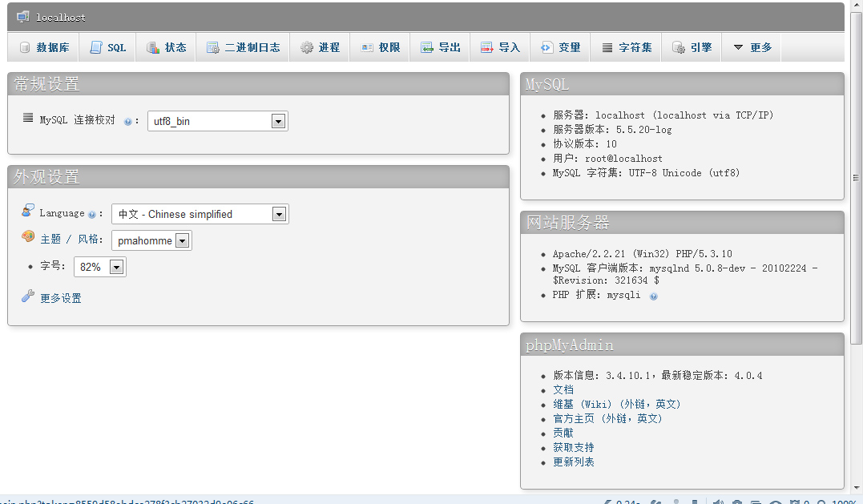Click the Language help icon
This screenshot has width=863, height=504.
(92, 215)
